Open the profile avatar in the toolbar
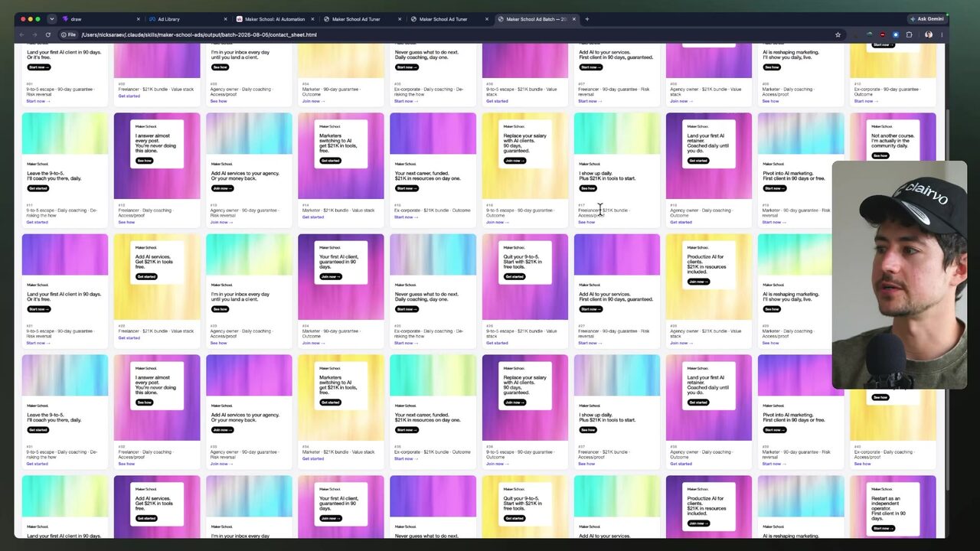The image size is (980, 551). pos(929,34)
